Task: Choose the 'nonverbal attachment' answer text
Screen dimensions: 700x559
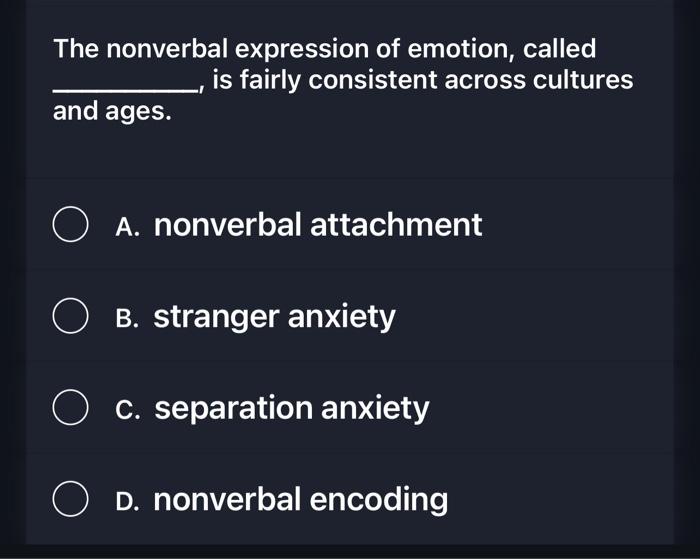Action: point(318,224)
